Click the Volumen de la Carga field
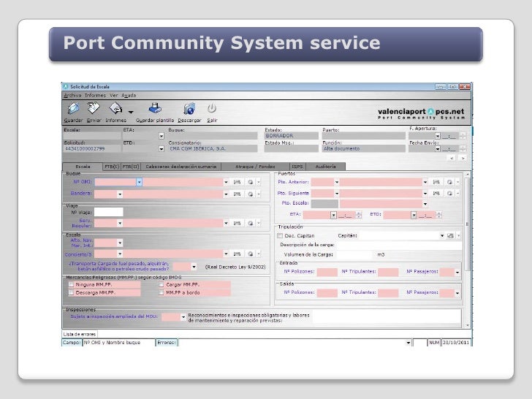Image resolution: width=532 pixels, height=399 pixels. (355, 254)
